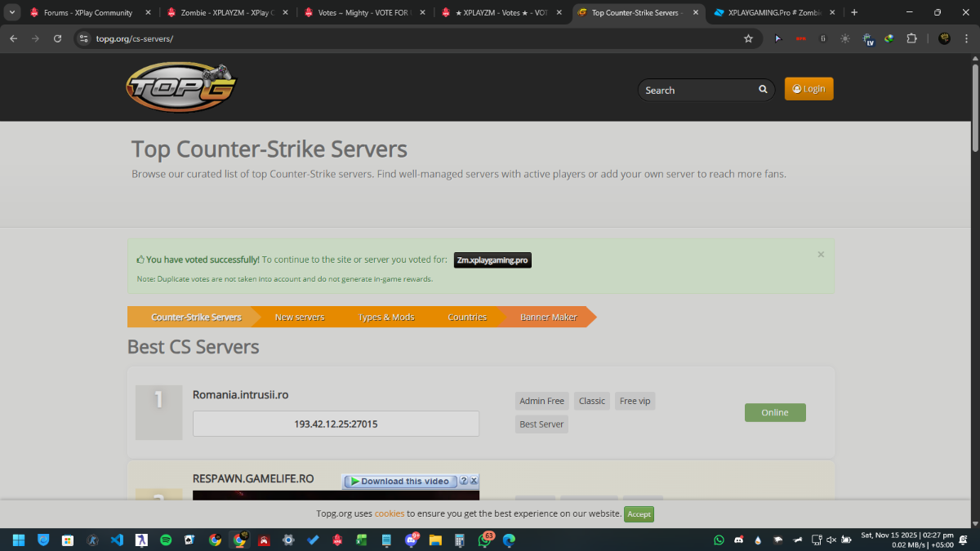
Task: Bookmark this page with the star icon
Action: pyautogui.click(x=748, y=38)
